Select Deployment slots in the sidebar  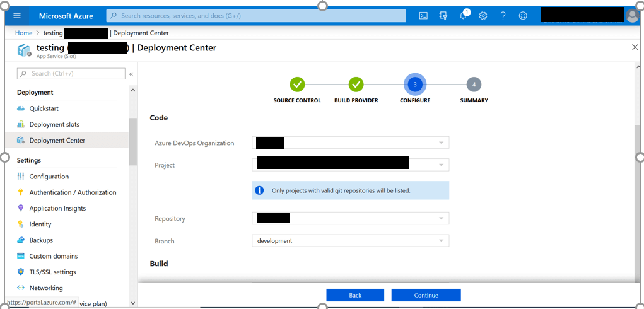click(x=54, y=124)
